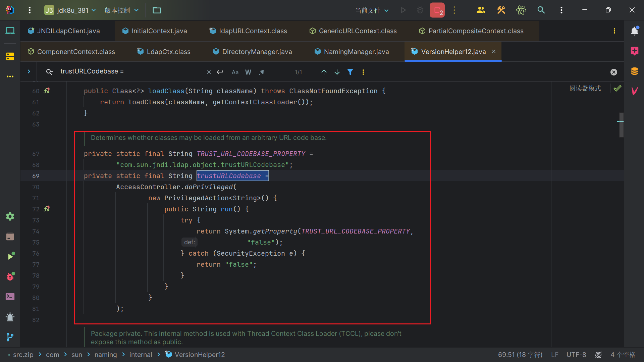The image size is (644, 362).
Task: Click the naming breadcrumb in path bar
Action: point(106,355)
